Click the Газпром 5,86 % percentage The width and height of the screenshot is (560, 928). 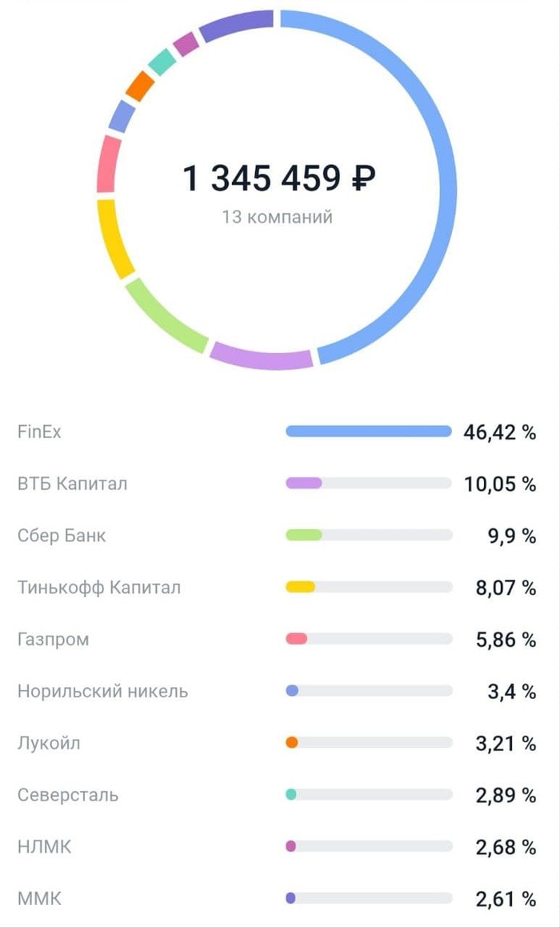click(x=506, y=639)
